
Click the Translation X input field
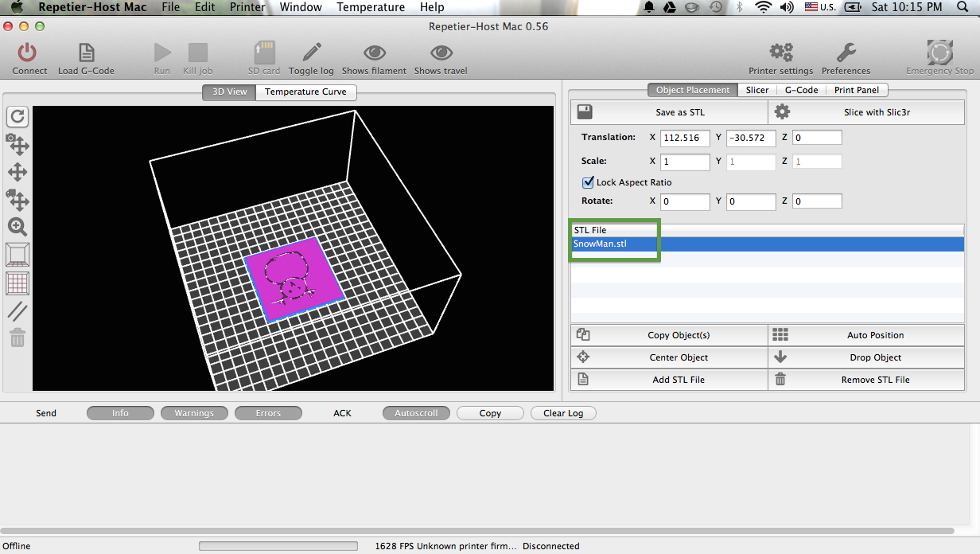685,138
